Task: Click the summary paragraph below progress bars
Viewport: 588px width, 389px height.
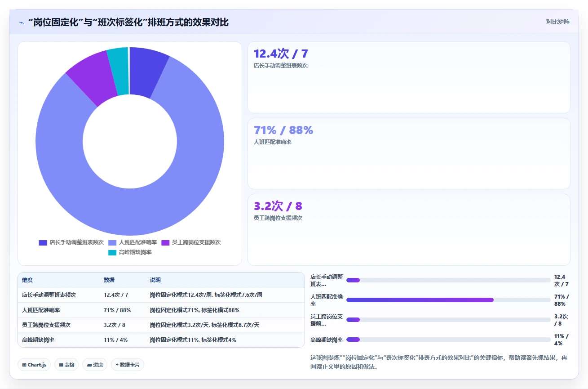Action: pyautogui.click(x=439, y=362)
